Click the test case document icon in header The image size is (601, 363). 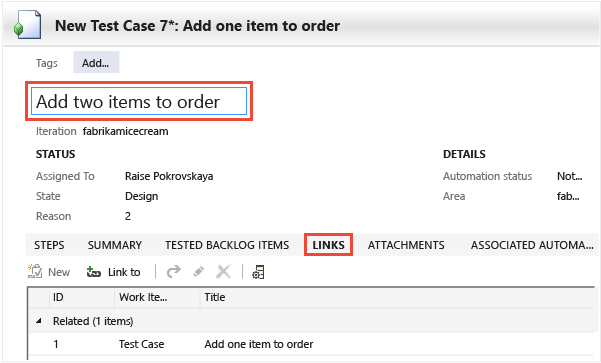coord(27,25)
